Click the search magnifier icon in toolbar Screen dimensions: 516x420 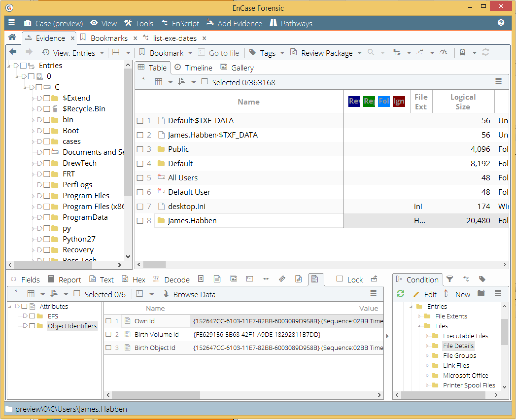pos(371,52)
